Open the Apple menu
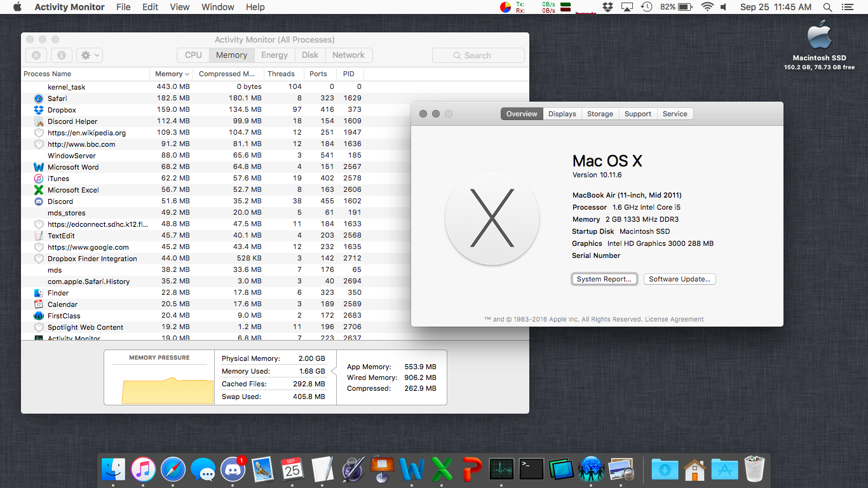Screen dimensions: 868x488 [17, 7]
